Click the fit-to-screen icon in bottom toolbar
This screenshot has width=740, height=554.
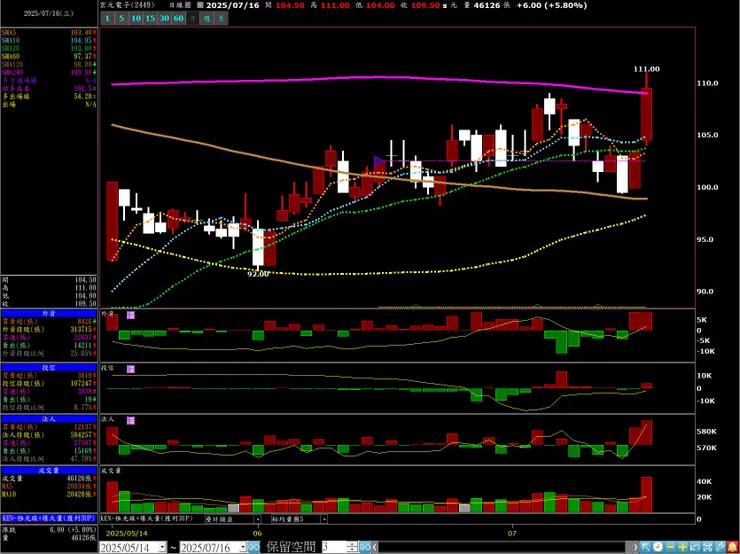pos(706,547)
